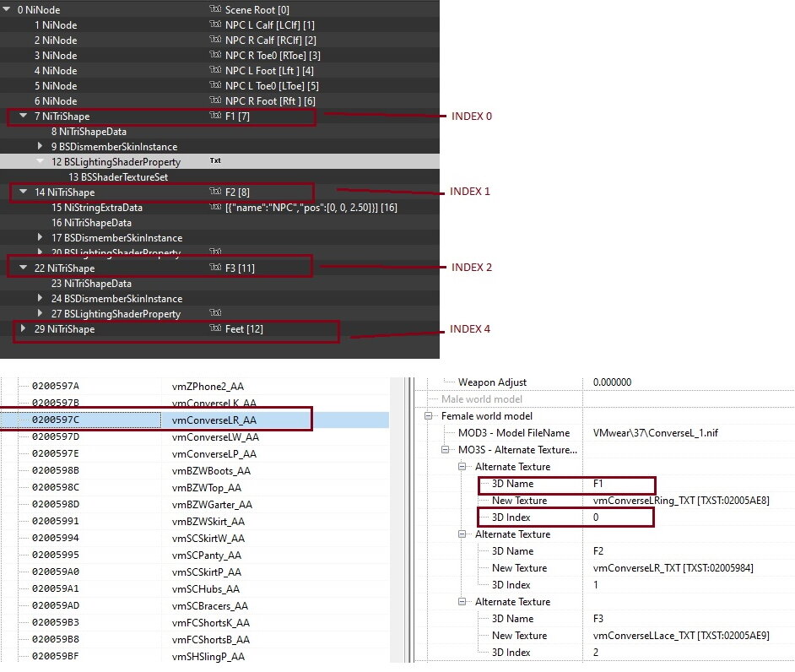The height and width of the screenshot is (672, 795).
Task: Click the vmConverseLRing_TXT texture value
Action: tap(681, 500)
